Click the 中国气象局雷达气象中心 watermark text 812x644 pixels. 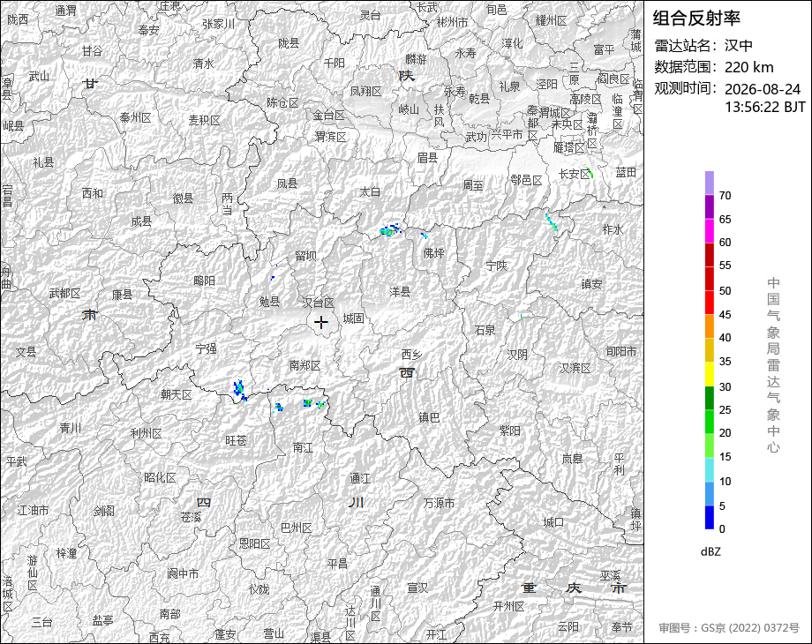[773, 365]
